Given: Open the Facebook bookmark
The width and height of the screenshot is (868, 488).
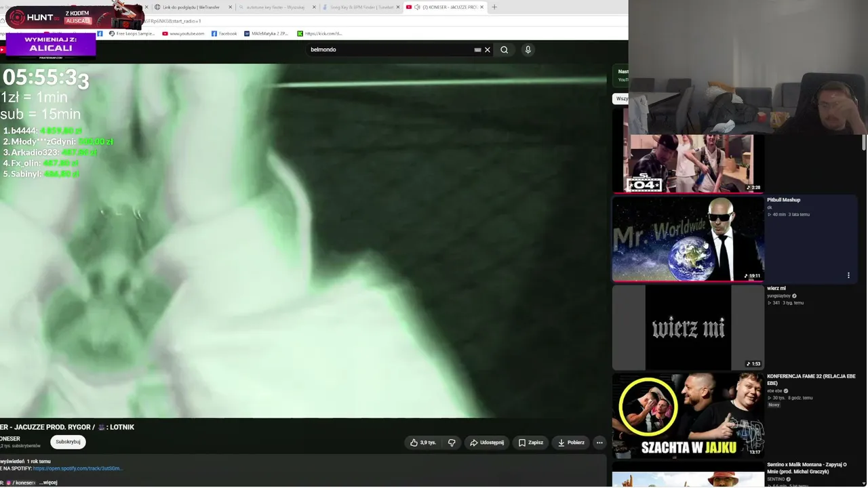Looking at the screenshot, I should point(224,33).
